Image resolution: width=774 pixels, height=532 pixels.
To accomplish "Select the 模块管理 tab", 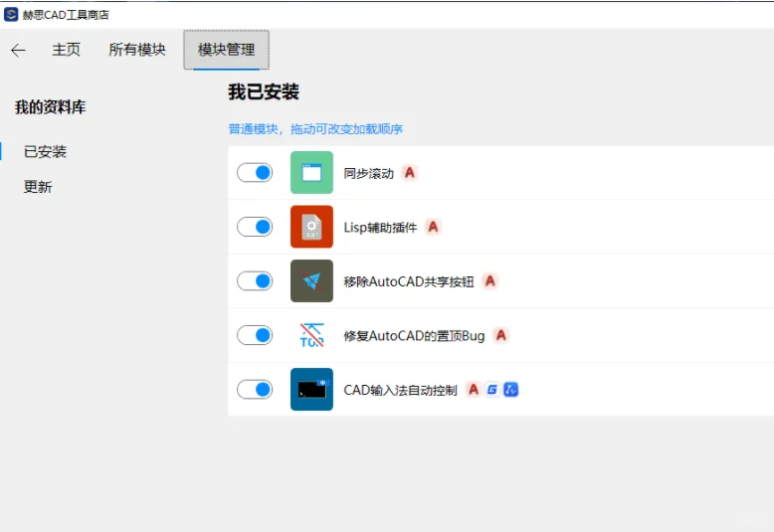I will [227, 50].
